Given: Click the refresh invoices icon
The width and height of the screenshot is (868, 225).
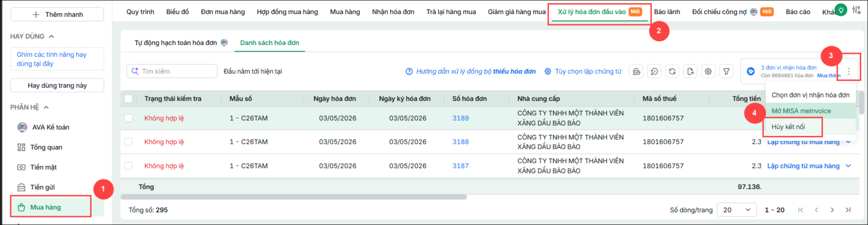Looking at the screenshot, I should (x=672, y=71).
